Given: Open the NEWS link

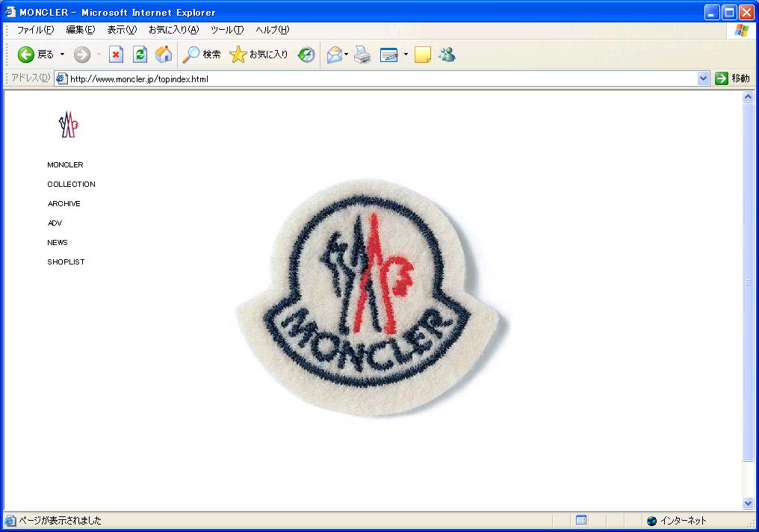Looking at the screenshot, I should (57, 242).
